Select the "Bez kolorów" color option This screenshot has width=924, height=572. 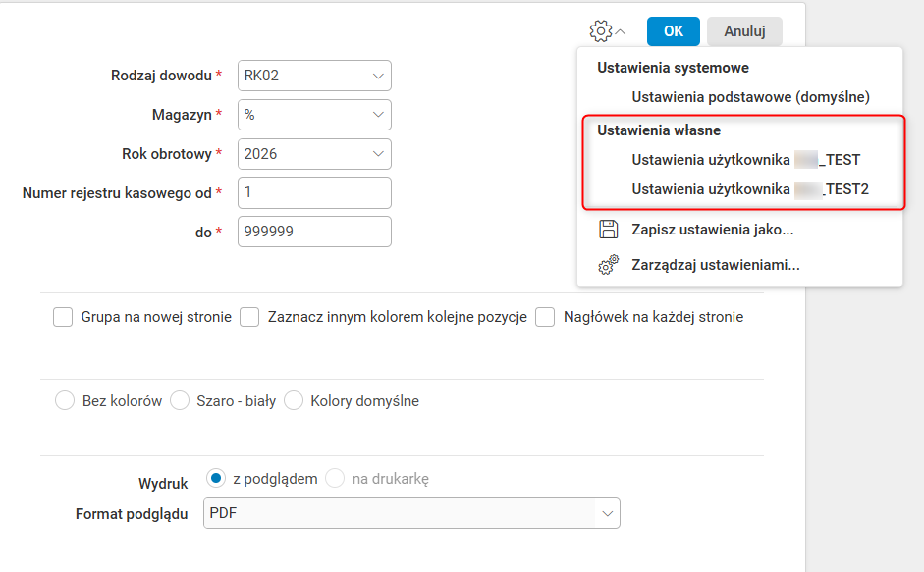click(64, 400)
